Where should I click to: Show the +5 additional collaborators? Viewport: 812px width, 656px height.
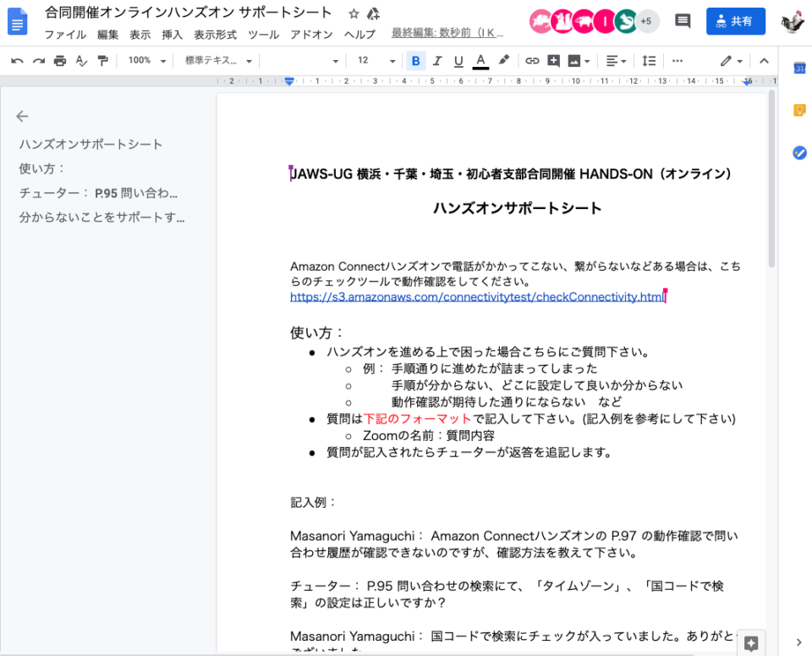coord(646,21)
